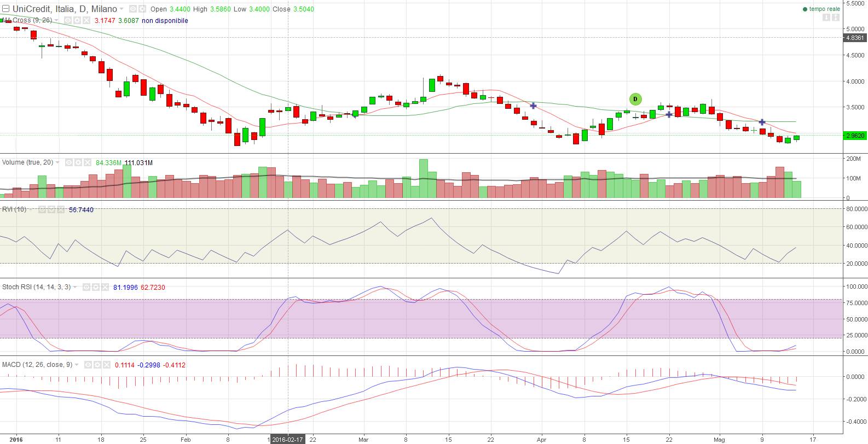The height and width of the screenshot is (444, 868).
Task: Click the Low value 3.4000
Action: [259, 9]
